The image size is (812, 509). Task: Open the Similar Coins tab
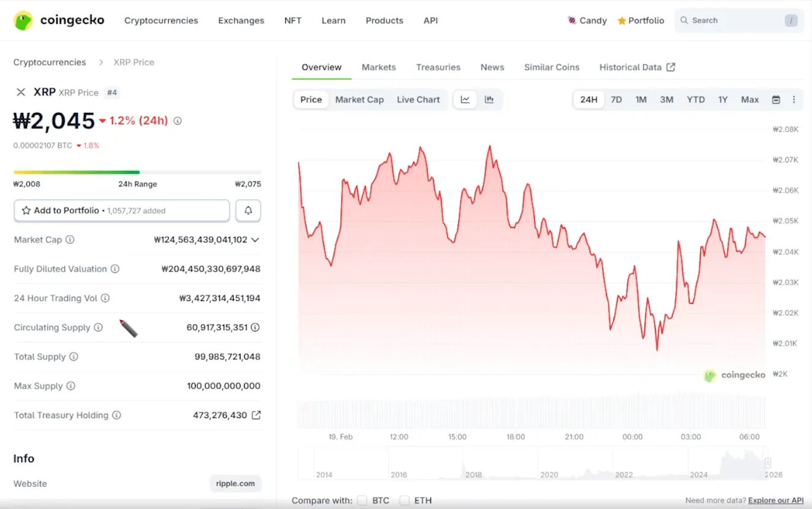tap(551, 67)
